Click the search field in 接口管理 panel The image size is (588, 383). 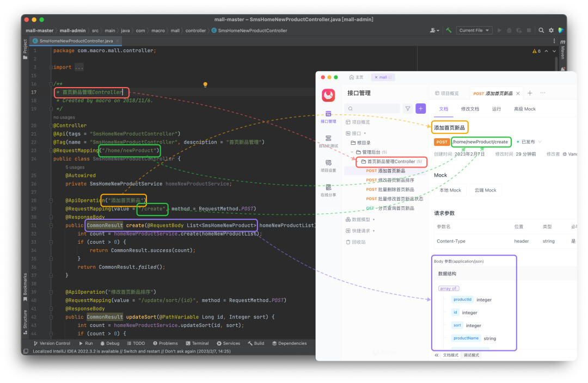click(372, 109)
